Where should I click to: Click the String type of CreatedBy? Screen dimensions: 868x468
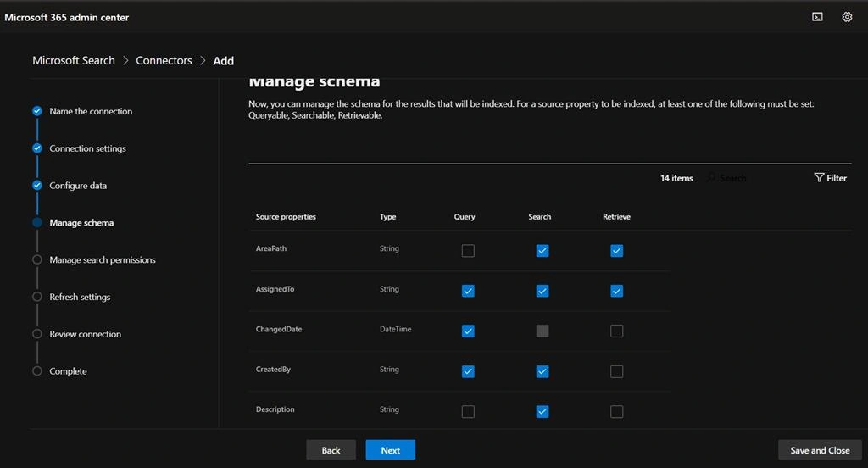(x=389, y=369)
